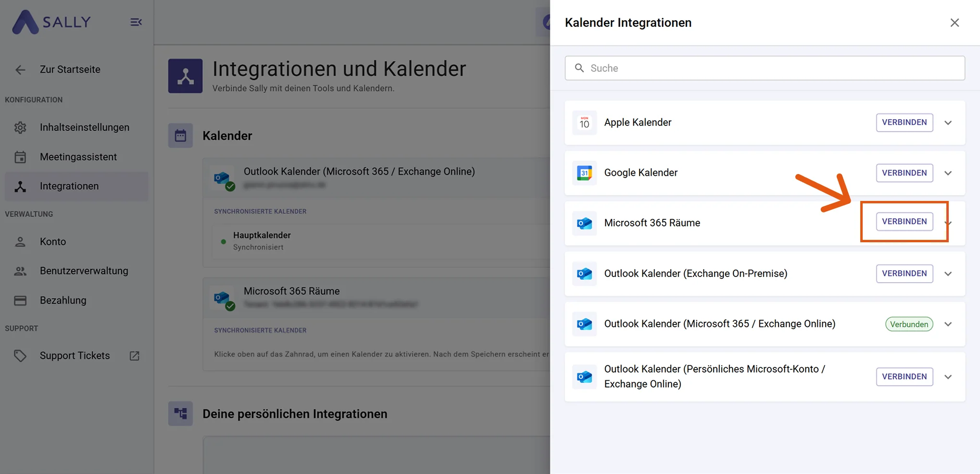Select the Hauptkalender entry
This screenshot has width=980, height=474.
coord(380,241)
